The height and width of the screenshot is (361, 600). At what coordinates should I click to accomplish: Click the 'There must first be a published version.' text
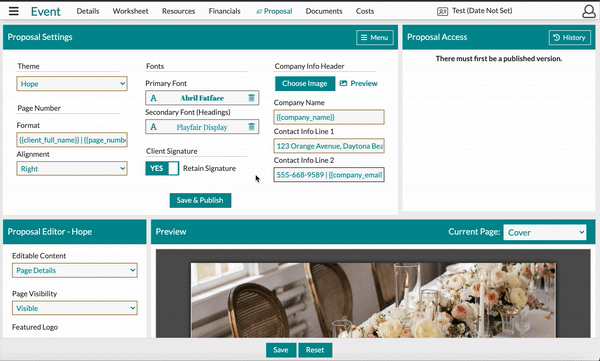499,59
